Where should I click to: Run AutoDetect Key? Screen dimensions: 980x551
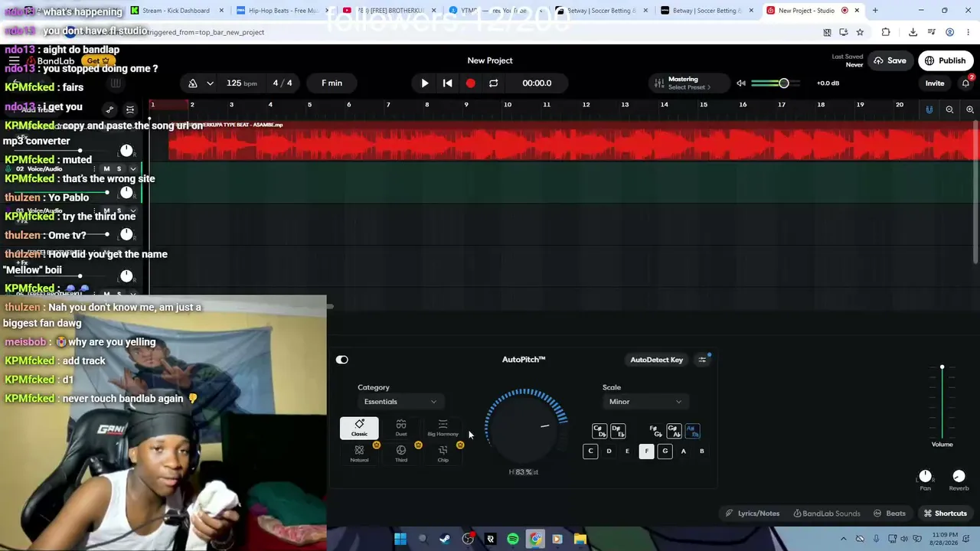[x=656, y=360]
